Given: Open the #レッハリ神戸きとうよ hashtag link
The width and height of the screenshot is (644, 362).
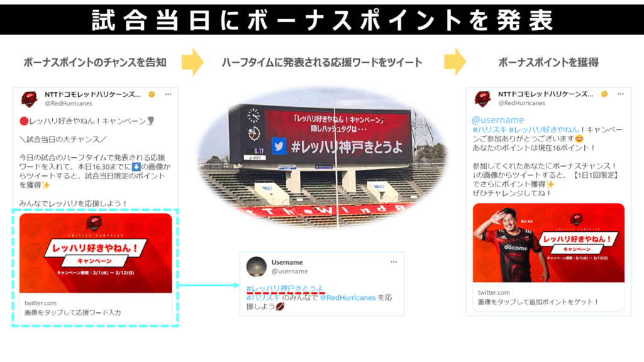Looking at the screenshot, I should click(285, 288).
